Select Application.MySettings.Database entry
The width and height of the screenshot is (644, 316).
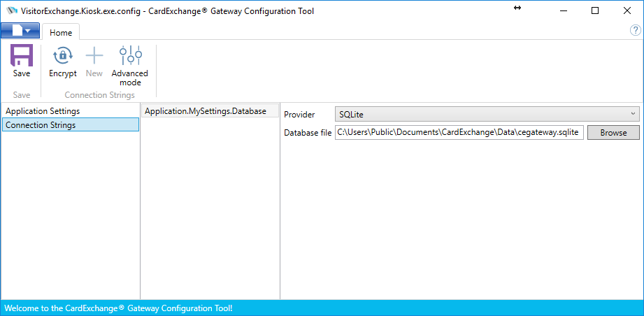[210, 110]
